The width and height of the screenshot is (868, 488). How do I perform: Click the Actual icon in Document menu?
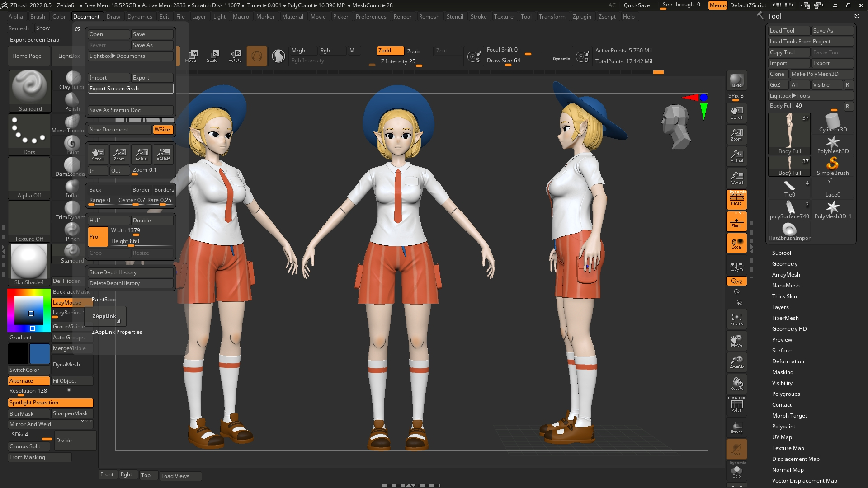pos(142,154)
